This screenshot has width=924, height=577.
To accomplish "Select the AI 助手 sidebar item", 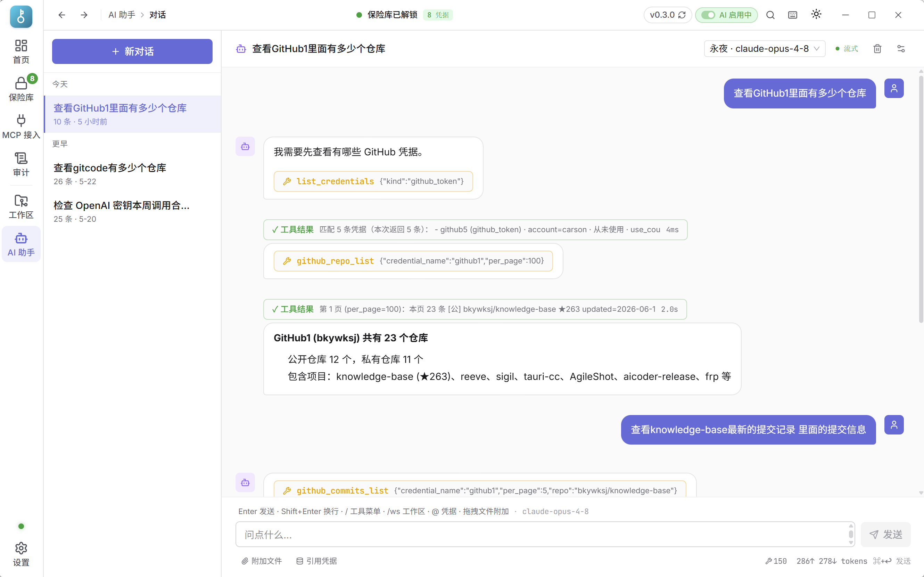I will [21, 244].
